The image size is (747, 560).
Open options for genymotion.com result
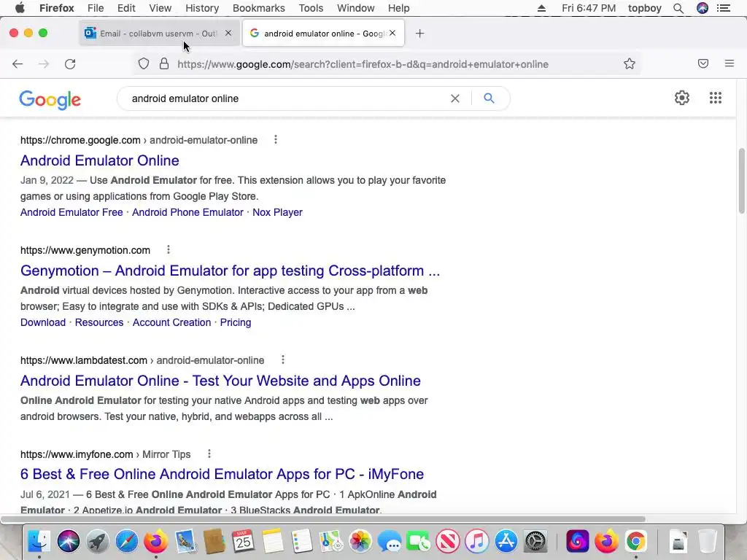coord(169,249)
